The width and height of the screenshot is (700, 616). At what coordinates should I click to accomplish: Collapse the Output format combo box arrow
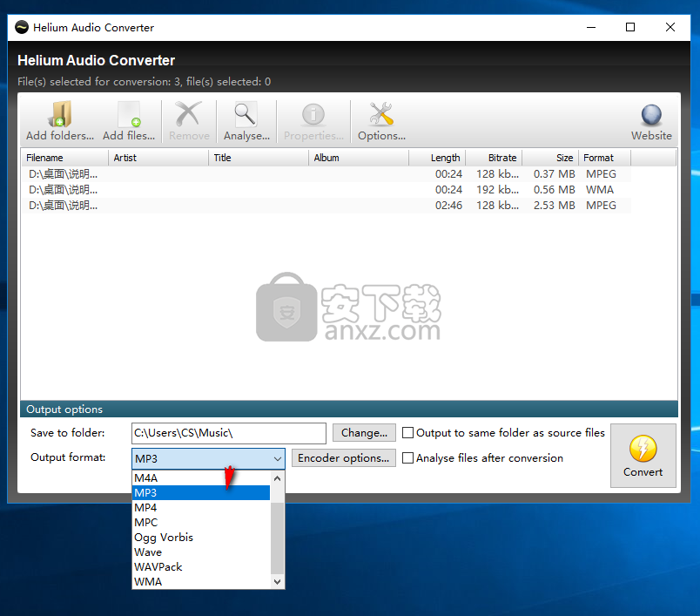point(277,459)
